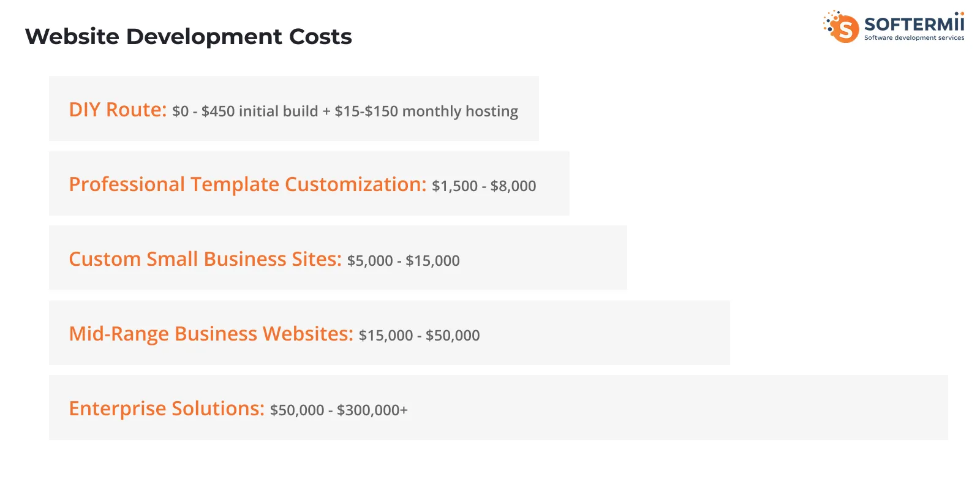This screenshot has height=490, width=980.
Task: Click the Software development services tagline
Action: tap(914, 38)
